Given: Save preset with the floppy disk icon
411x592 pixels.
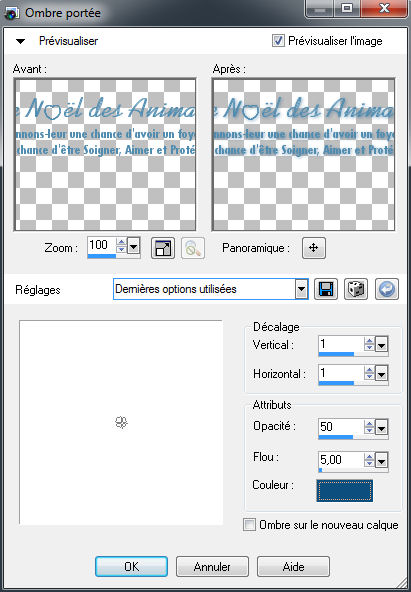Looking at the screenshot, I should click(x=326, y=289).
